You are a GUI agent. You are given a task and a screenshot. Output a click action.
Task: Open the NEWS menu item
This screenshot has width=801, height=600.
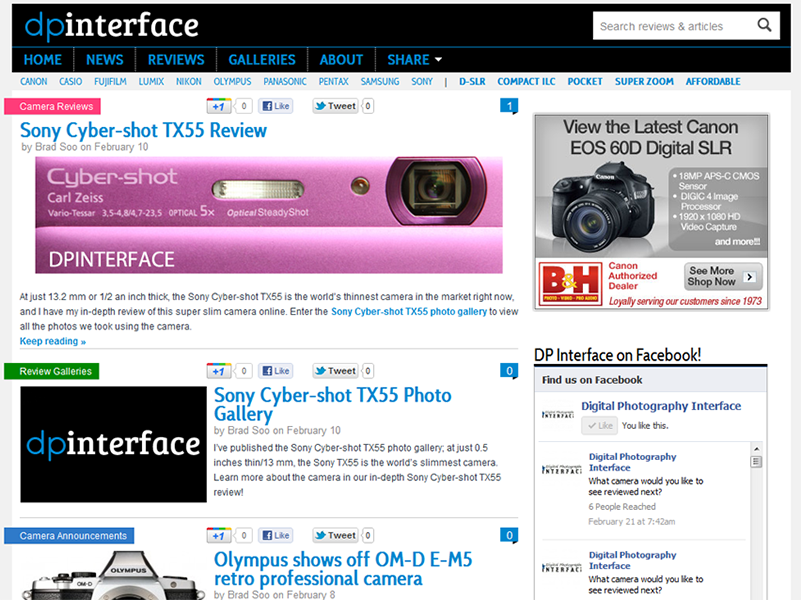coord(105,60)
